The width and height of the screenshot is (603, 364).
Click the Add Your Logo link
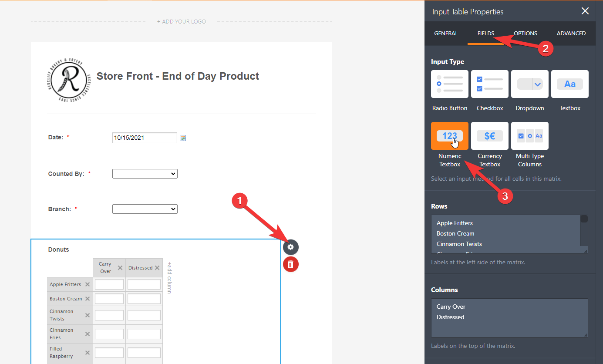[182, 22]
